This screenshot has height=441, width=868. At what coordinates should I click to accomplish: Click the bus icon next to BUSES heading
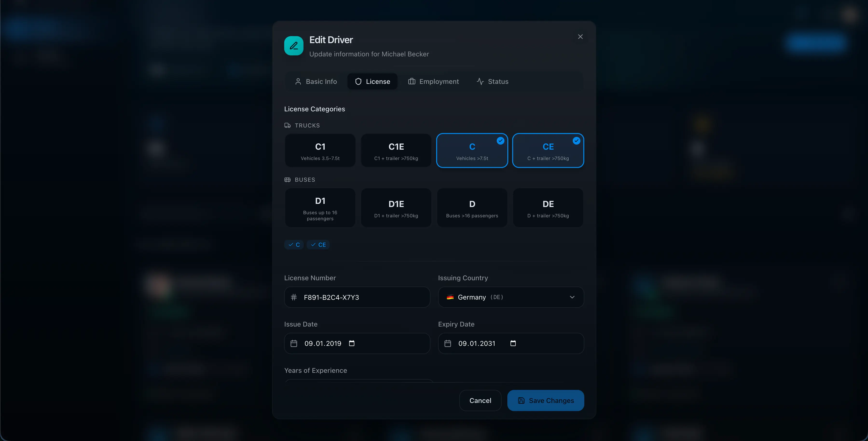pyautogui.click(x=287, y=180)
